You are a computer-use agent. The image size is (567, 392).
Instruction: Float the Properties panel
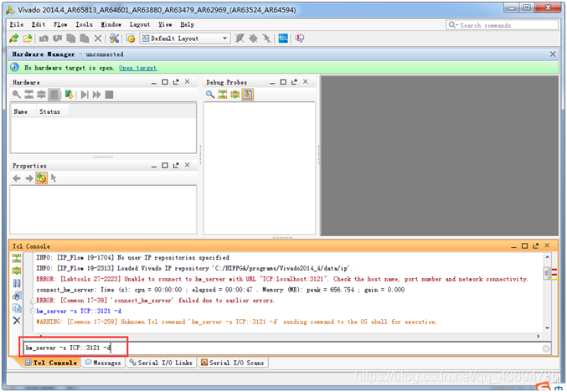[176, 165]
